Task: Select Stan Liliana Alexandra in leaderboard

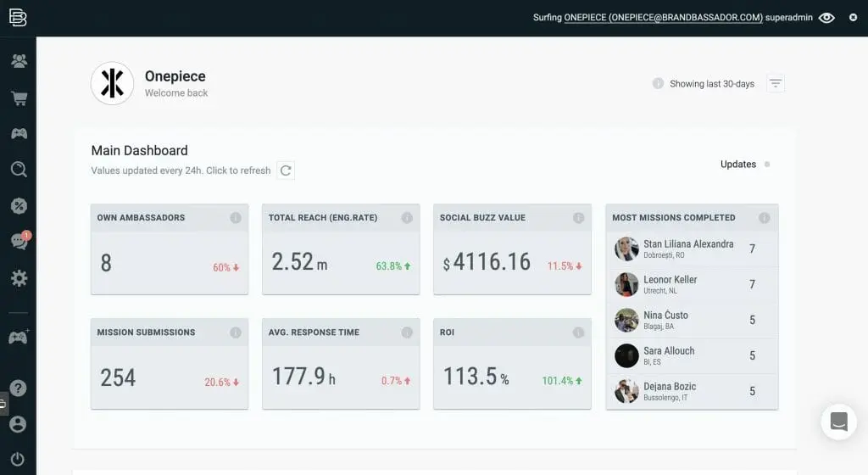Action: coord(687,249)
